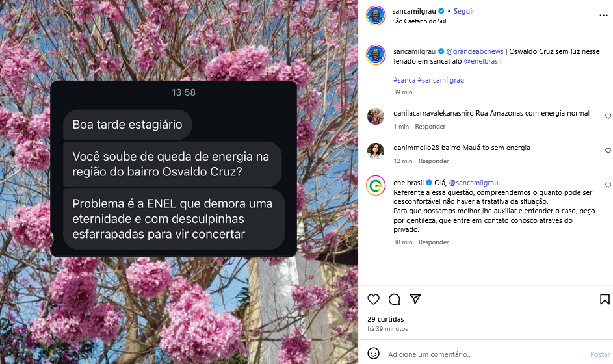Image resolution: width=613 pixels, height=364 pixels.
Task: Like danimmello28's comment heart
Action: point(608,151)
